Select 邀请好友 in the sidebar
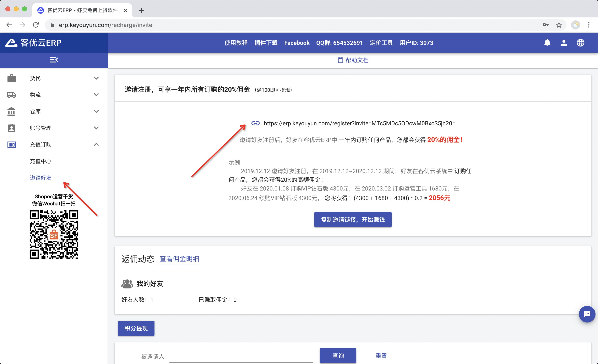 click(x=40, y=178)
